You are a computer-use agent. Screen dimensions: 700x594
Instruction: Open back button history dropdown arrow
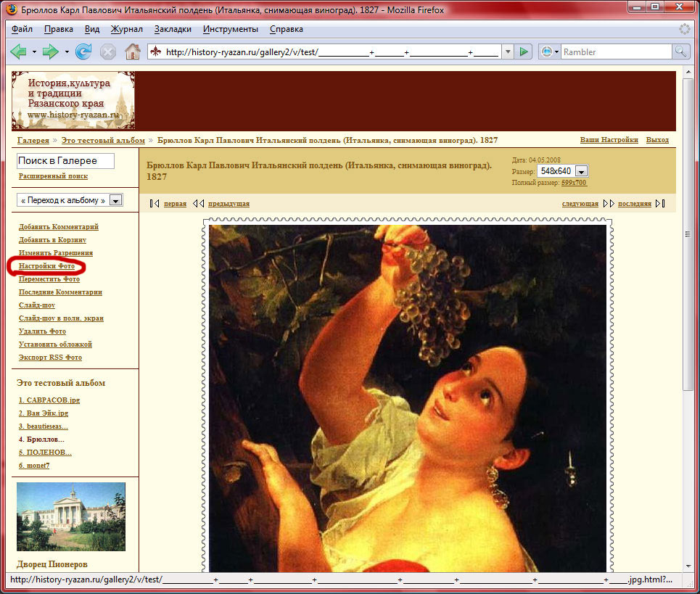coord(34,51)
